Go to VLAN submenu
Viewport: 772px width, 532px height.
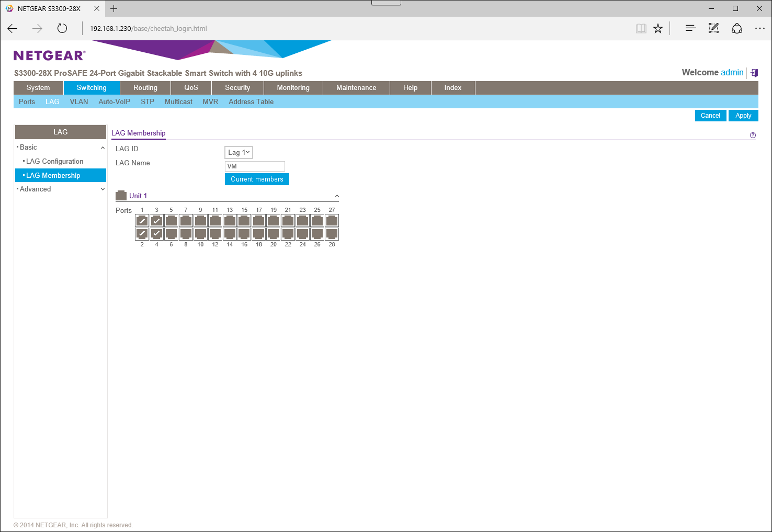(x=79, y=101)
